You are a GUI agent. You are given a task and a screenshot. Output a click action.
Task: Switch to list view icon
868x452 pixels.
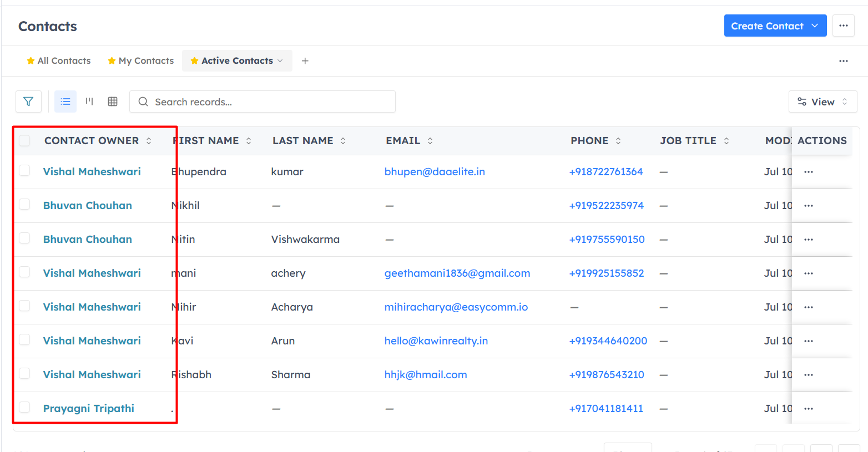[x=65, y=101]
